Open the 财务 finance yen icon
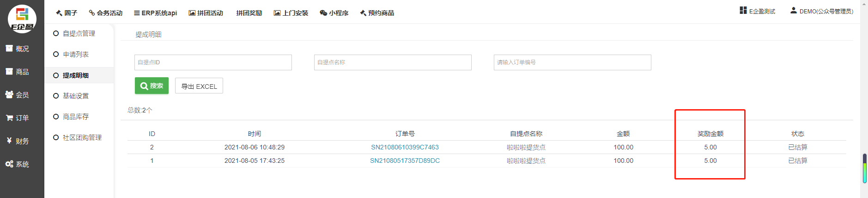 [x=9, y=141]
